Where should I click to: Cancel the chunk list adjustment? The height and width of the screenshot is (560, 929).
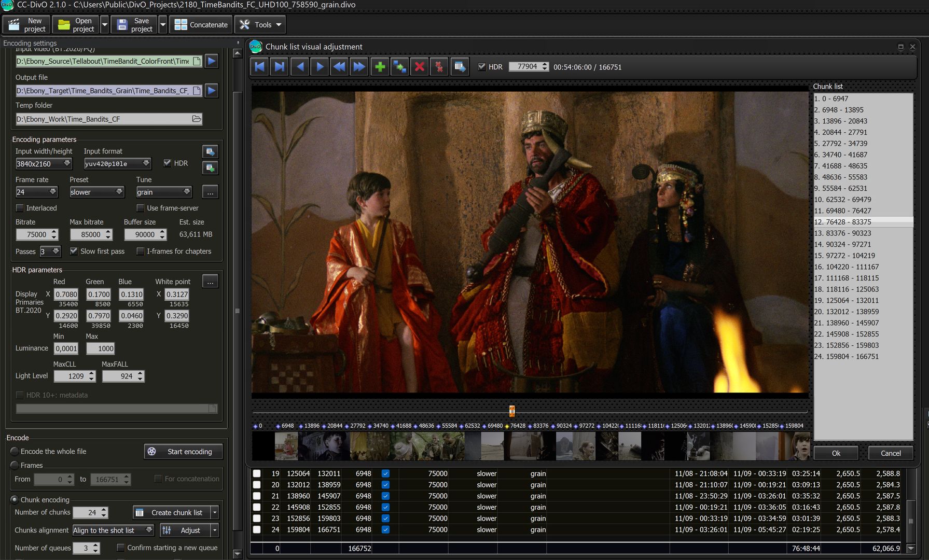pos(891,453)
